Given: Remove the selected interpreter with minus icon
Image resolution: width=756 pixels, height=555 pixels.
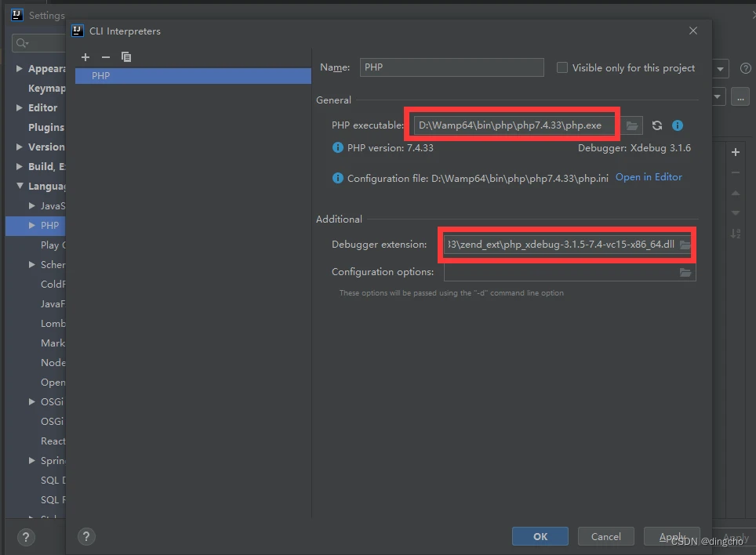Looking at the screenshot, I should [x=106, y=57].
